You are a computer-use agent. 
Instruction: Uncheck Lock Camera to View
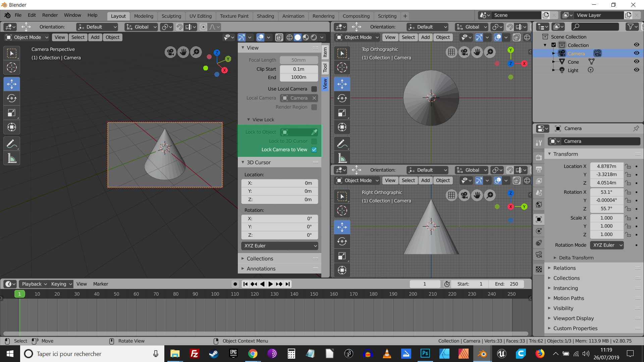[x=314, y=150]
